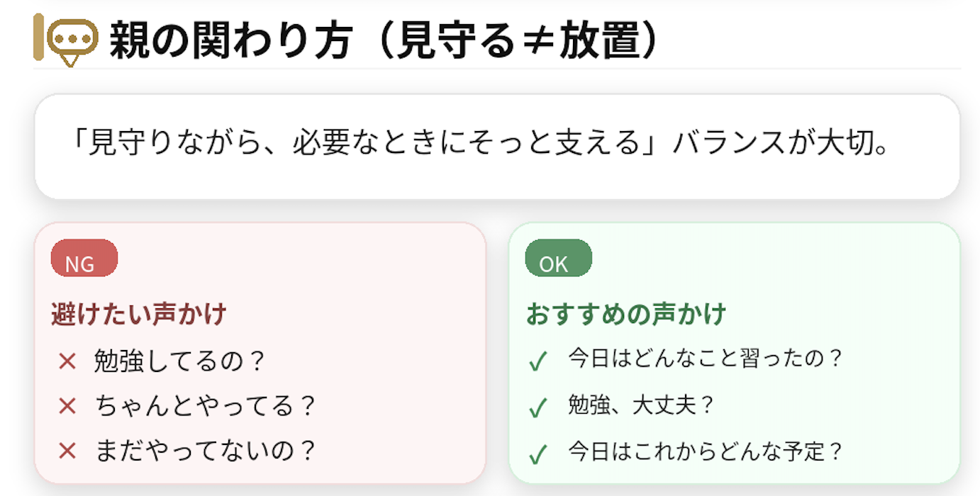980x496 pixels.
Task: Click the 避けたい声かけ subheading
Action: tap(139, 314)
